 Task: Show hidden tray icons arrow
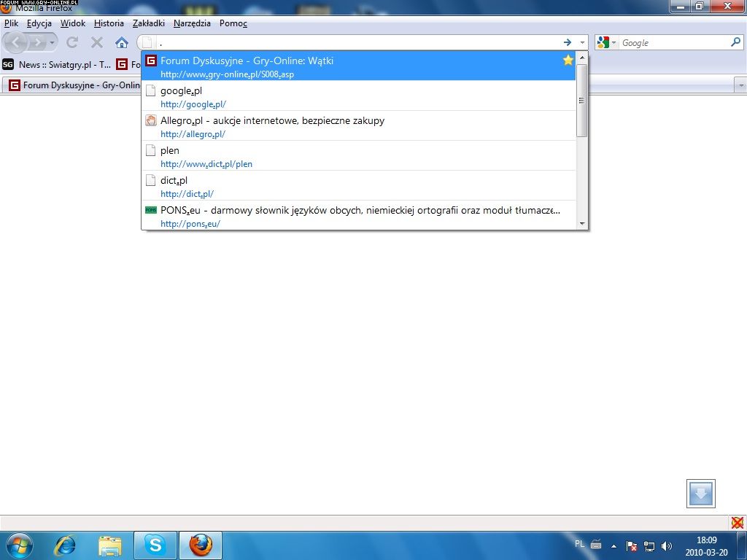614,546
